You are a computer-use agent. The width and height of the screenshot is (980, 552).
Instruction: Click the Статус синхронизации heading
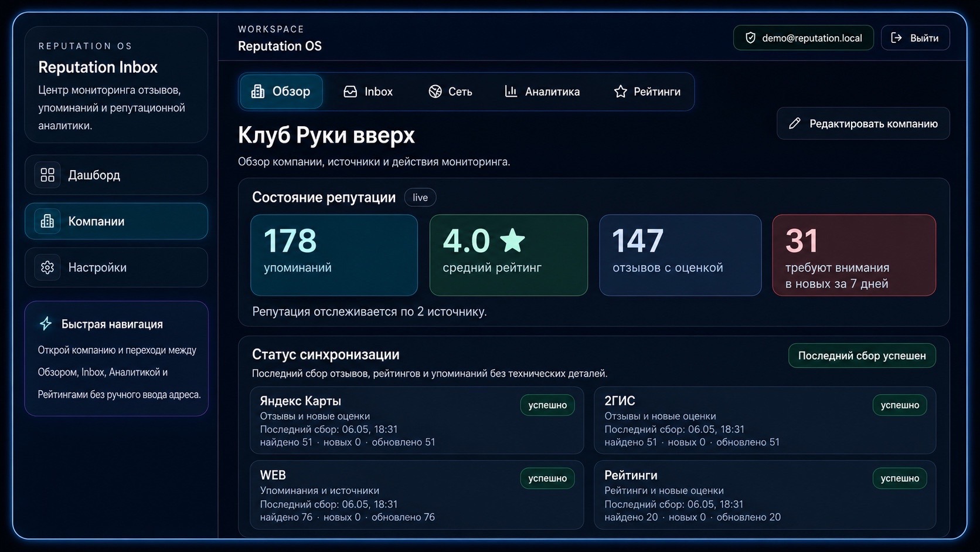click(x=326, y=355)
